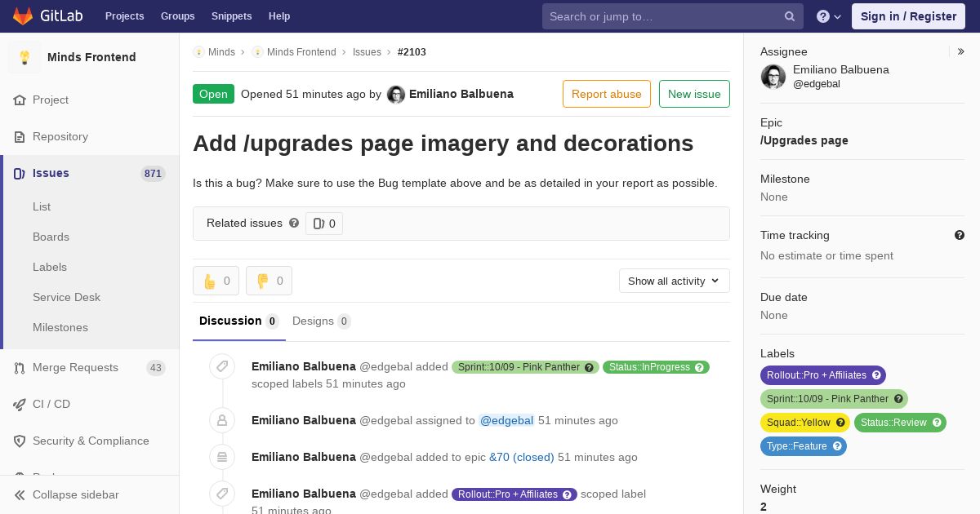Open the Issues List in sidebar
980x514 pixels.
42,206
